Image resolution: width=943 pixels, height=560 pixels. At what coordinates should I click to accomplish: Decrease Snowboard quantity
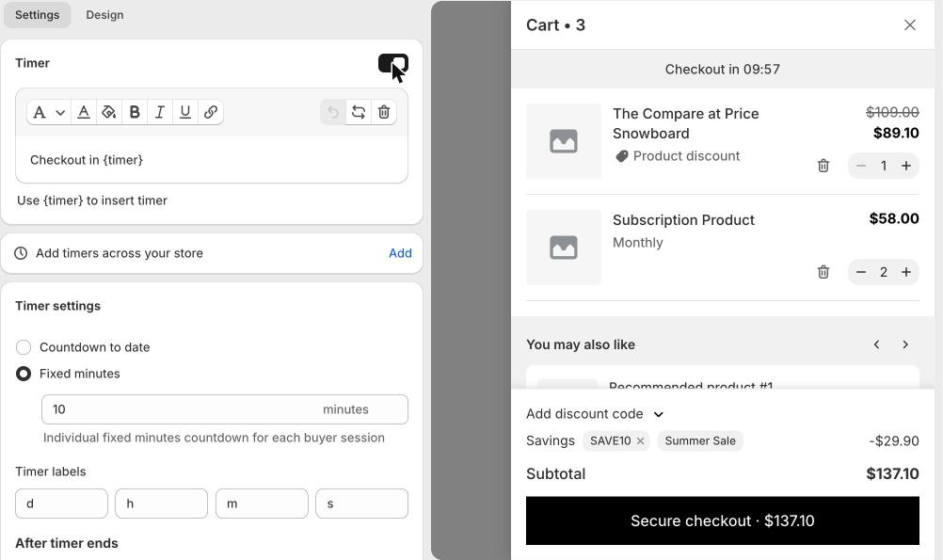[x=861, y=166]
